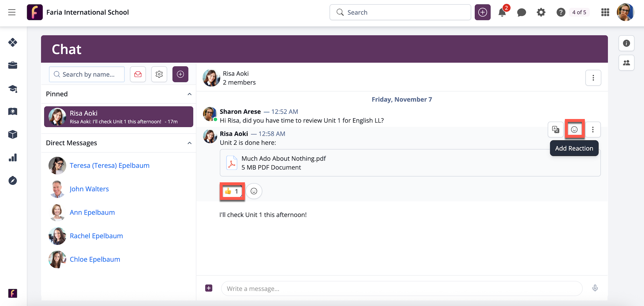644x306 pixels.
Task: Collapse the Pinned section
Action: click(x=189, y=94)
